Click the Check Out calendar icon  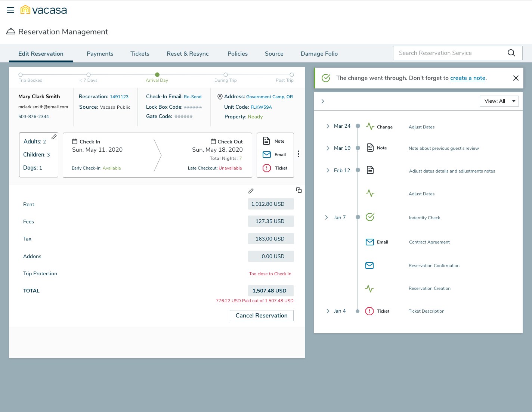click(x=213, y=142)
